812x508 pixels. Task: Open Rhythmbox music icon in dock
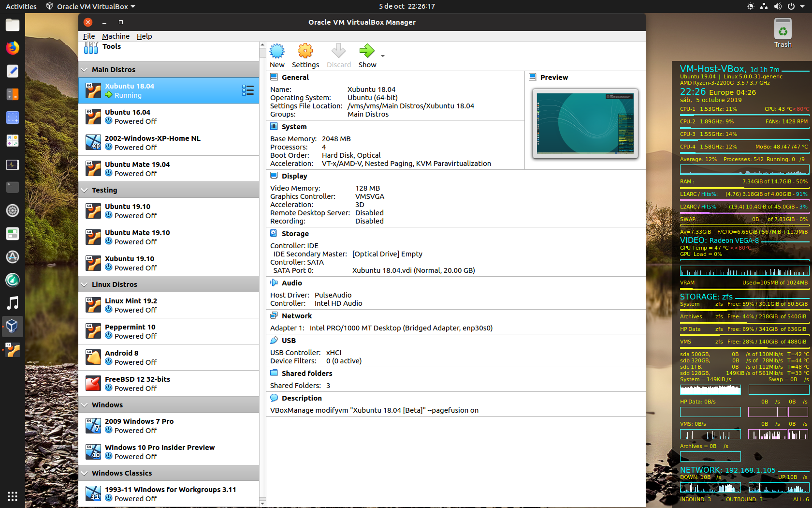[13, 303]
